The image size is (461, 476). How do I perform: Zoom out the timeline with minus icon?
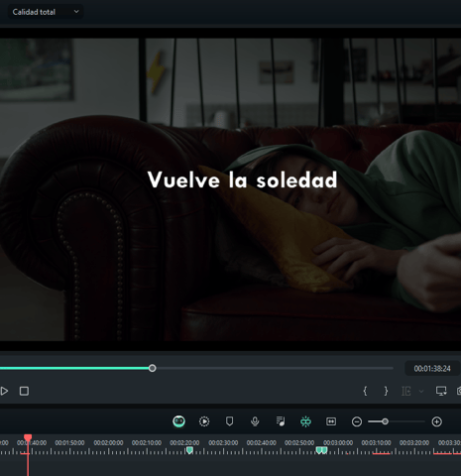tap(357, 421)
